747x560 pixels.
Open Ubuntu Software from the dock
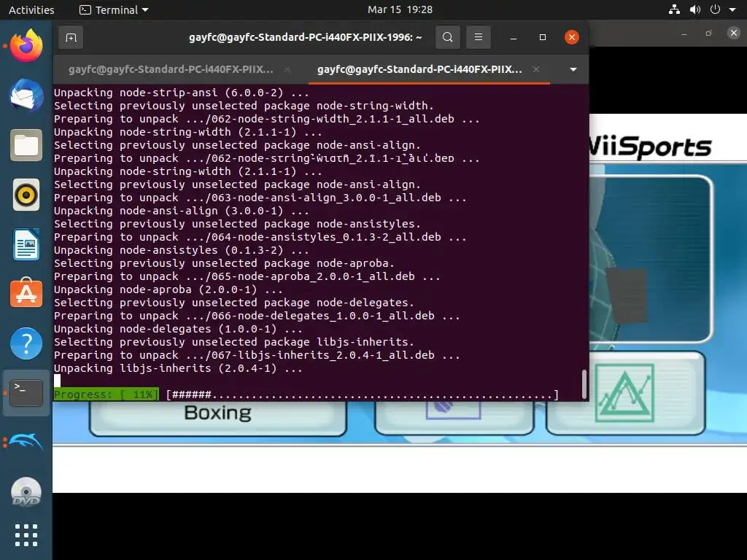(26, 293)
